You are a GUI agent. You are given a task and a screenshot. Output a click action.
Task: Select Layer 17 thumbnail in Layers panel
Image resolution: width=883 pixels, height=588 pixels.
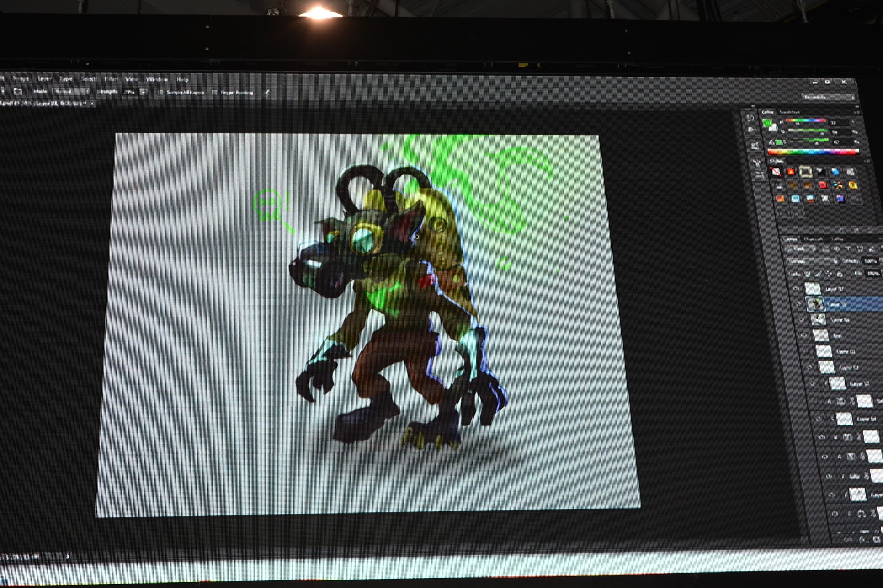coord(812,288)
